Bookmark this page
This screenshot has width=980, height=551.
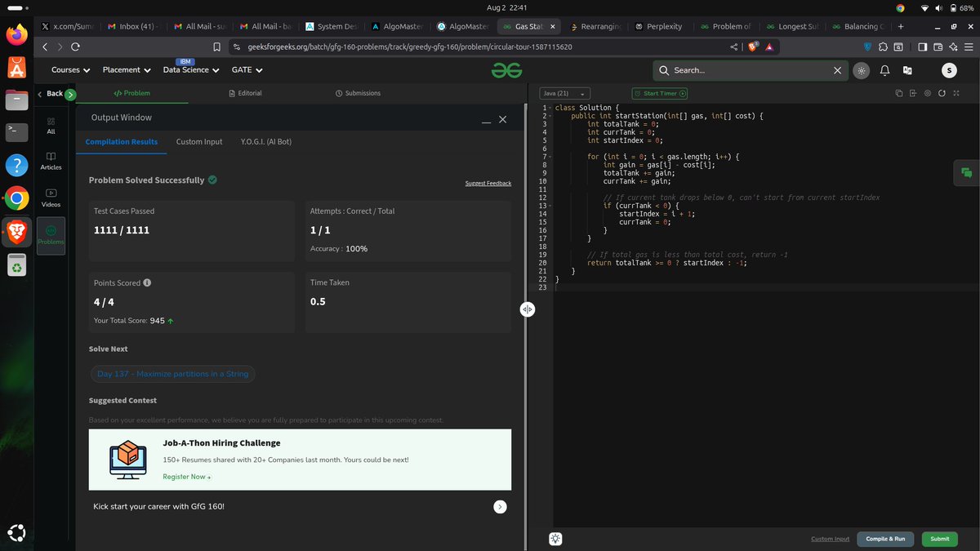pyautogui.click(x=216, y=47)
